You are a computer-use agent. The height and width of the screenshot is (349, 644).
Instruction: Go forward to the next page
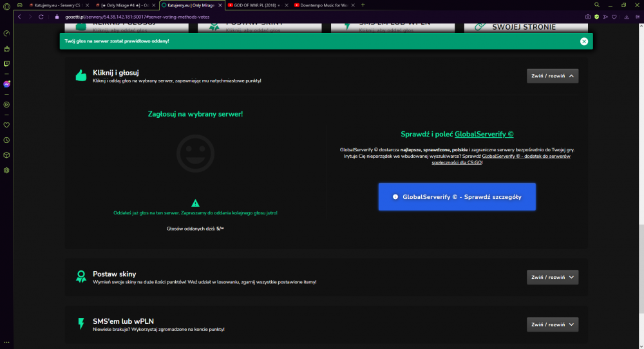30,17
